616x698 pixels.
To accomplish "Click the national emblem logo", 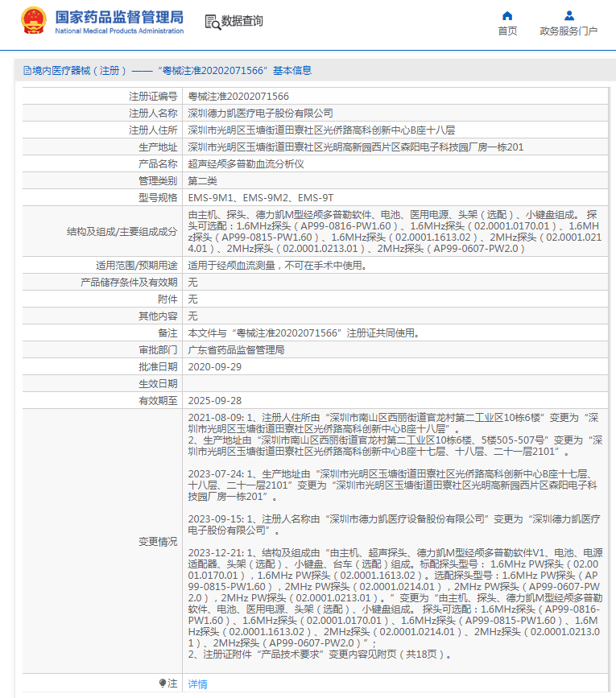I will (33, 20).
